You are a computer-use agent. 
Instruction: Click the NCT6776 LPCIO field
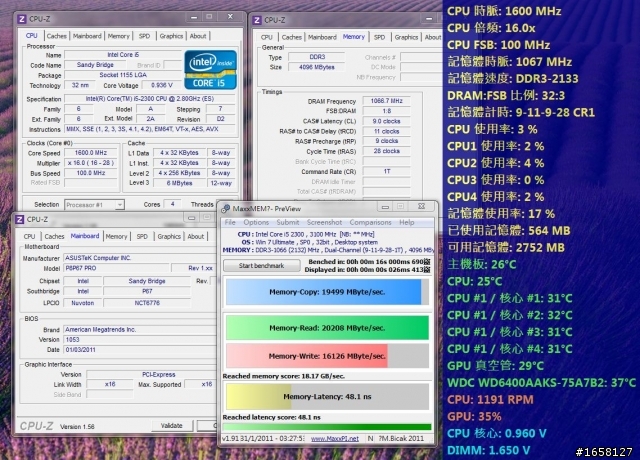click(147, 303)
